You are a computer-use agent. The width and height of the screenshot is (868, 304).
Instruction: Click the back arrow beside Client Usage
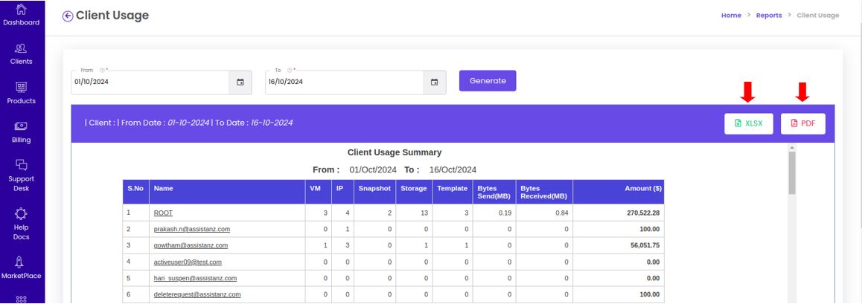coord(68,16)
